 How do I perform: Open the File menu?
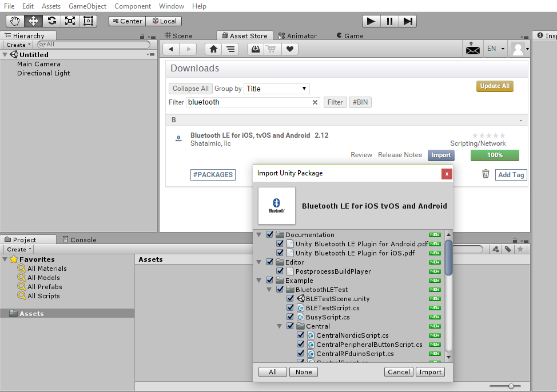tap(9, 6)
